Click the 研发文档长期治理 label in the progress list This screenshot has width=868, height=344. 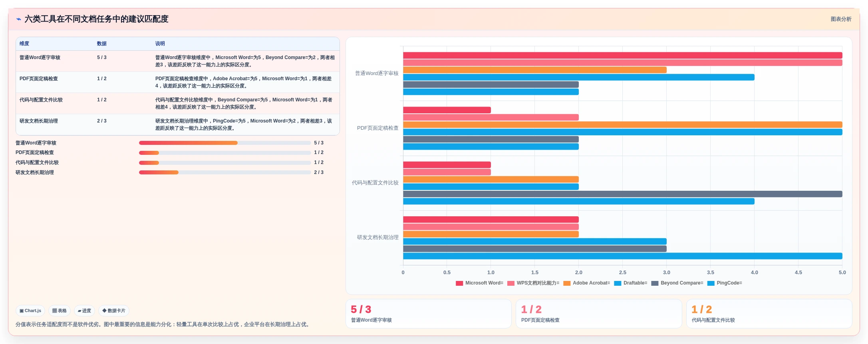[35, 172]
